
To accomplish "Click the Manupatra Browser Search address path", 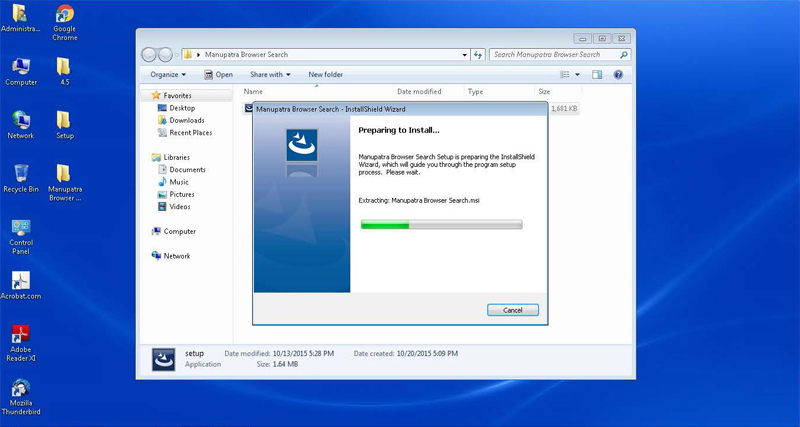I will point(246,55).
